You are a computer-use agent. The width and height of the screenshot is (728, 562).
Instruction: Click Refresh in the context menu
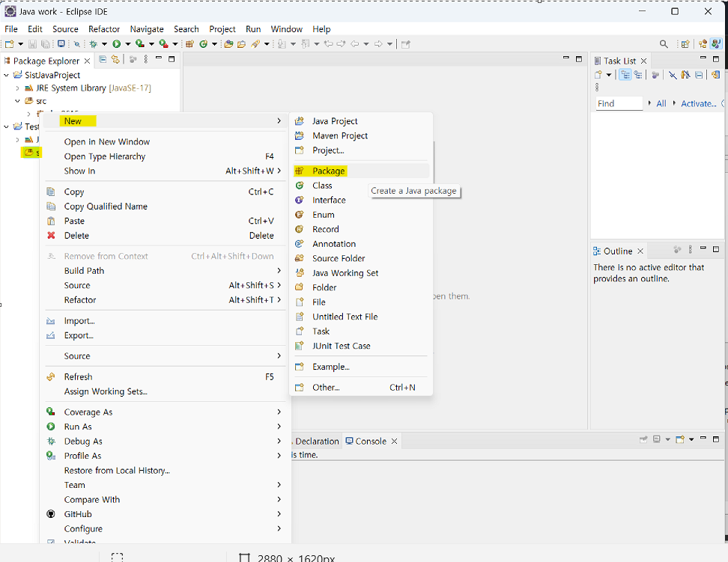point(165,377)
